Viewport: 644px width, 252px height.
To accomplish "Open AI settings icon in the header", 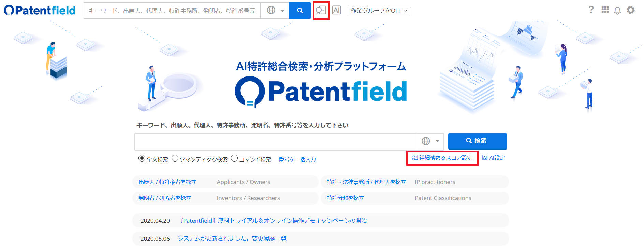I will 337,10.
